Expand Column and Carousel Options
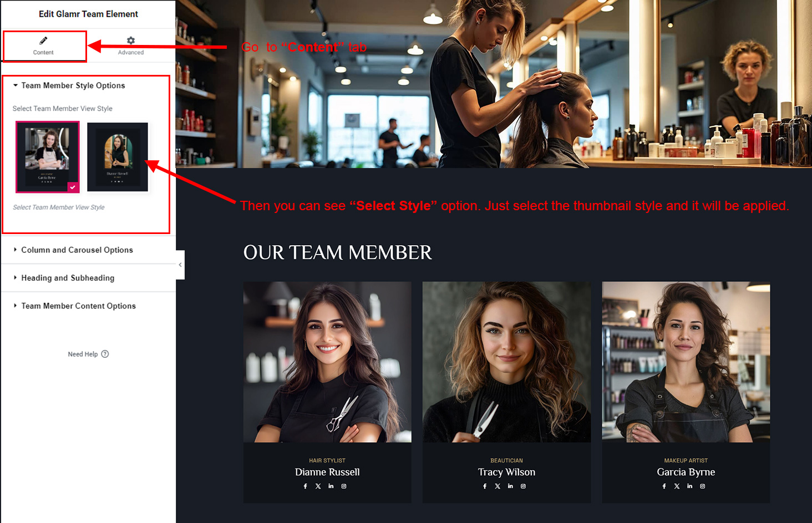The image size is (812, 523). point(77,250)
